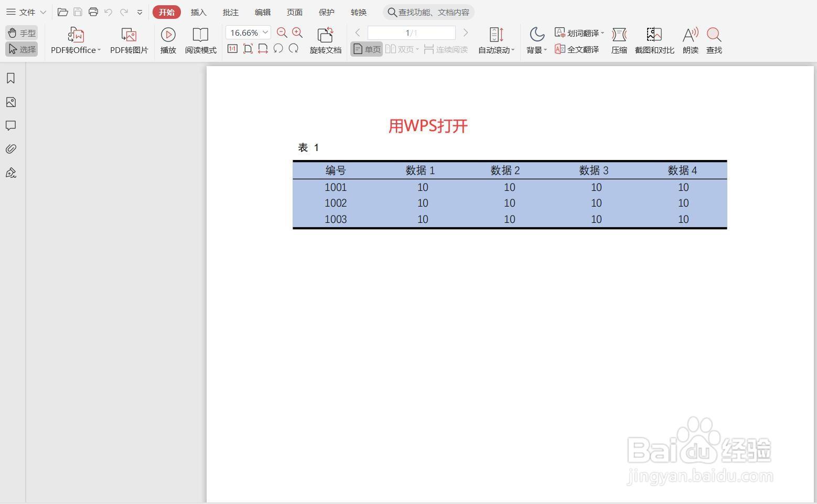Switch to the 插入 tab
This screenshot has height=504, width=817.
click(x=199, y=12)
